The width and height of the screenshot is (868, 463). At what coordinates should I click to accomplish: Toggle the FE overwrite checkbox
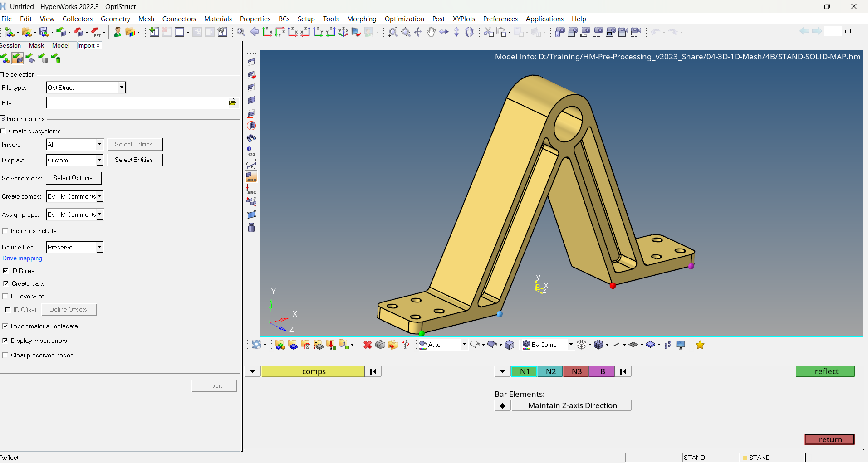[x=5, y=296]
